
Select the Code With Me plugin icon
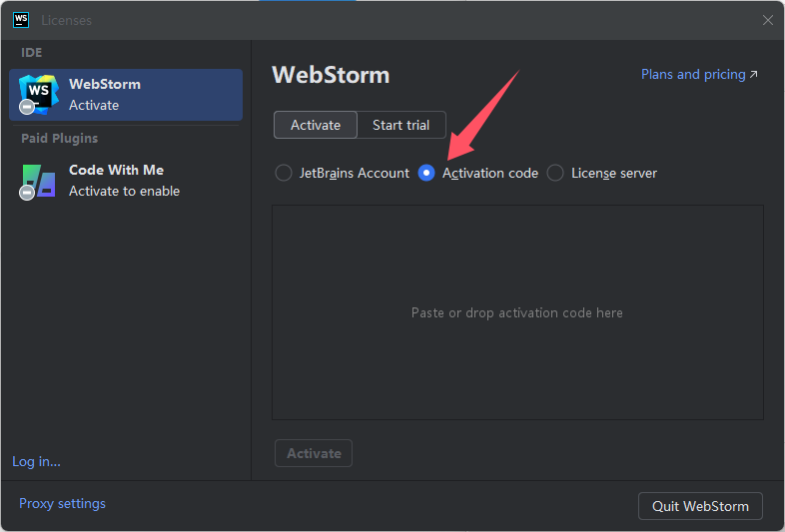(38, 182)
